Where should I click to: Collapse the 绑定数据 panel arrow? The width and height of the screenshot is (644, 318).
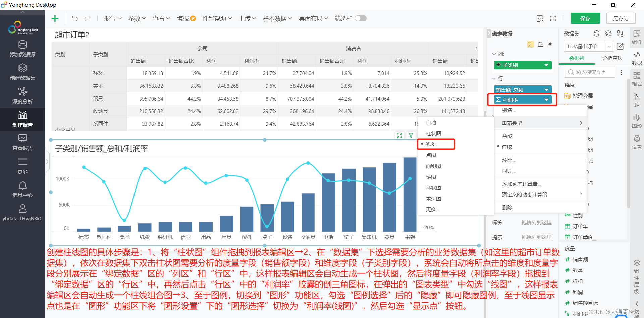(489, 34)
